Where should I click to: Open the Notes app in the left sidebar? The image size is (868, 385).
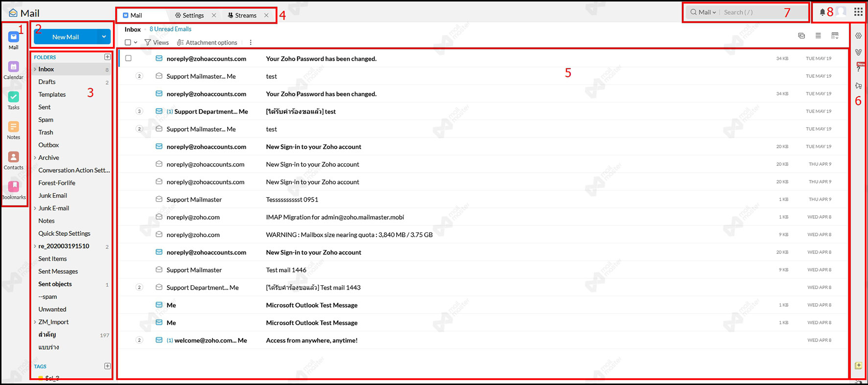14,130
